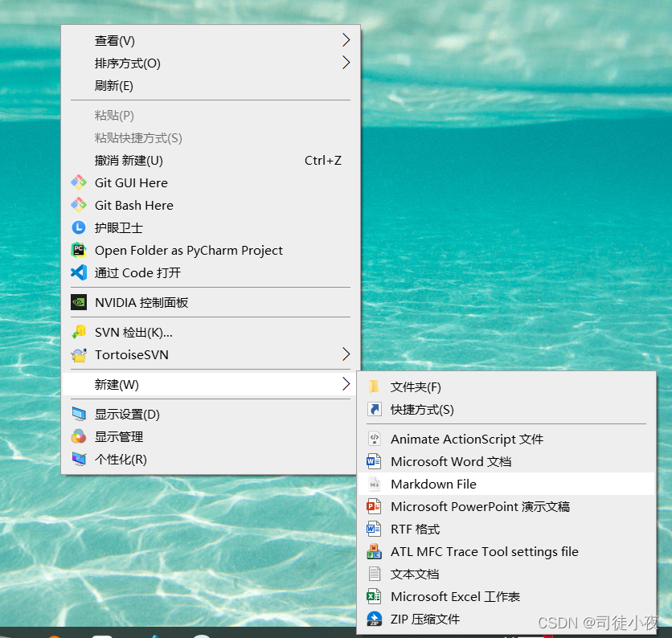Click the 护眼卫士 item

(x=118, y=227)
